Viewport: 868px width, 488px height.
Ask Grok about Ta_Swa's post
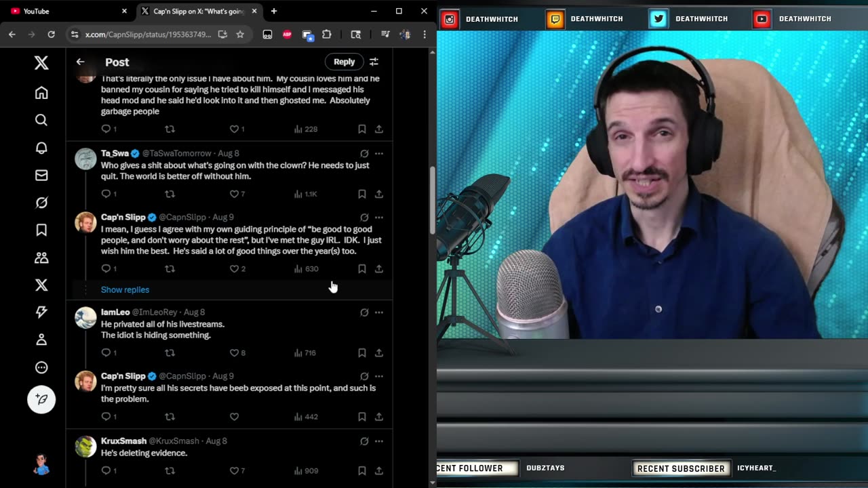364,154
